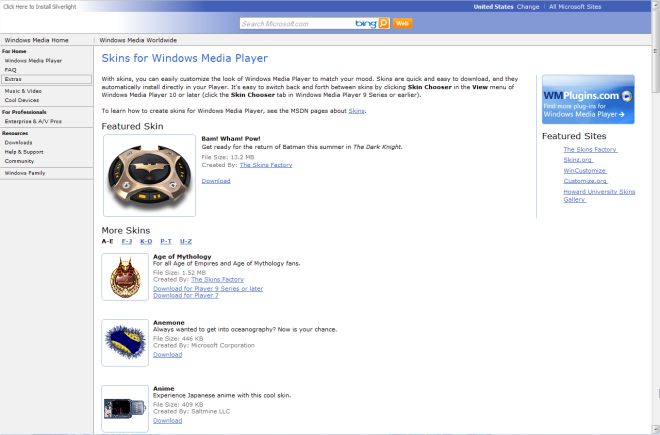Click the Change country link
This screenshot has width=660, height=435.
pos(528,7)
